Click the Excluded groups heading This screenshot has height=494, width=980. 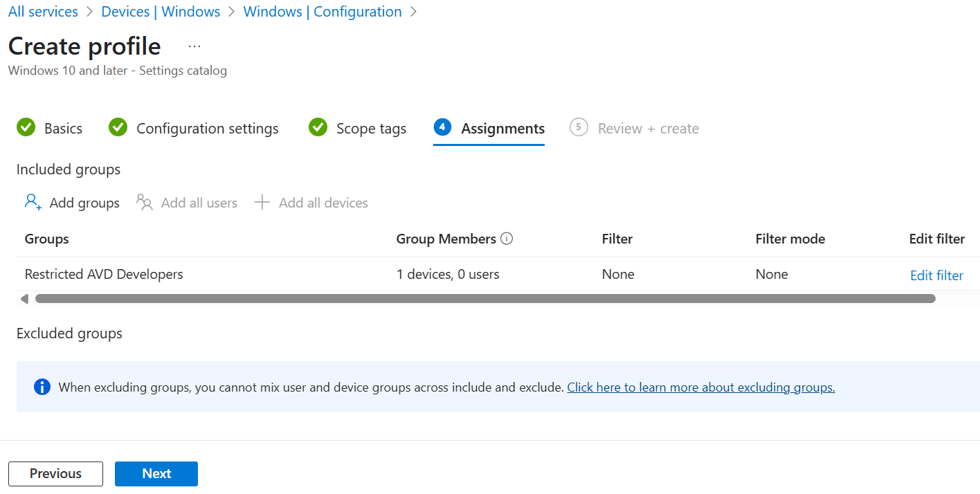(x=69, y=333)
